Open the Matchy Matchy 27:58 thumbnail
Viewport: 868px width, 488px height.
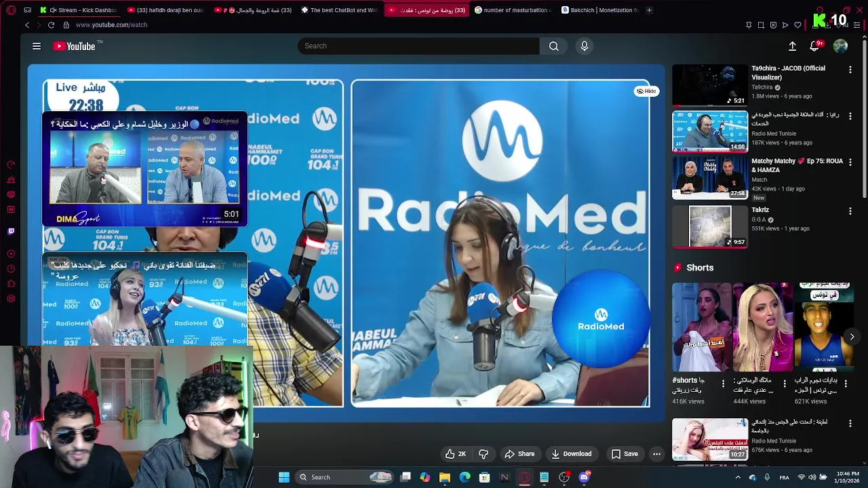click(x=710, y=178)
